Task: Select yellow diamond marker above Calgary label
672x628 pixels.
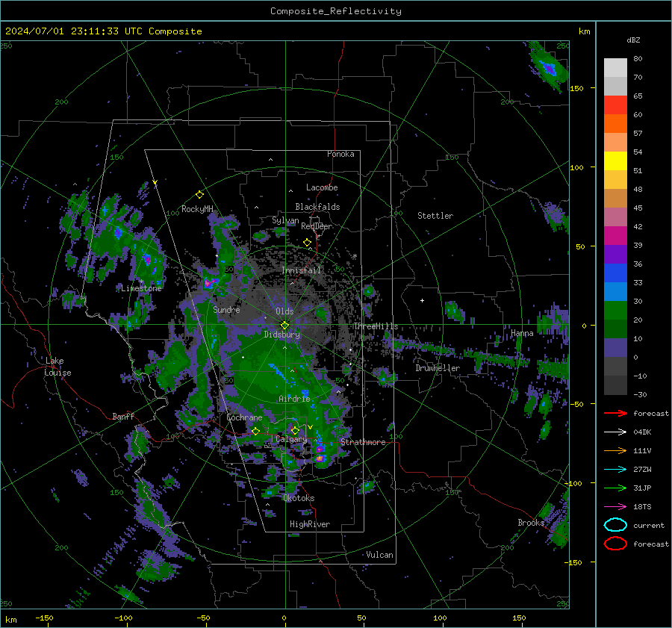Action: pyautogui.click(x=295, y=430)
